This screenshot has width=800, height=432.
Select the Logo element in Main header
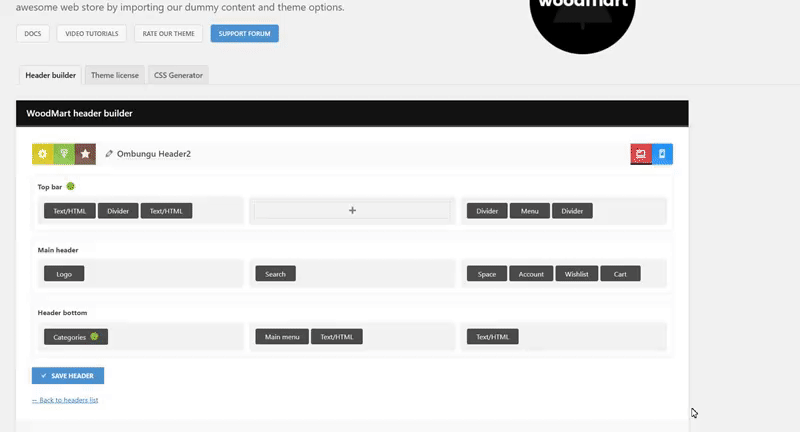[x=64, y=274]
